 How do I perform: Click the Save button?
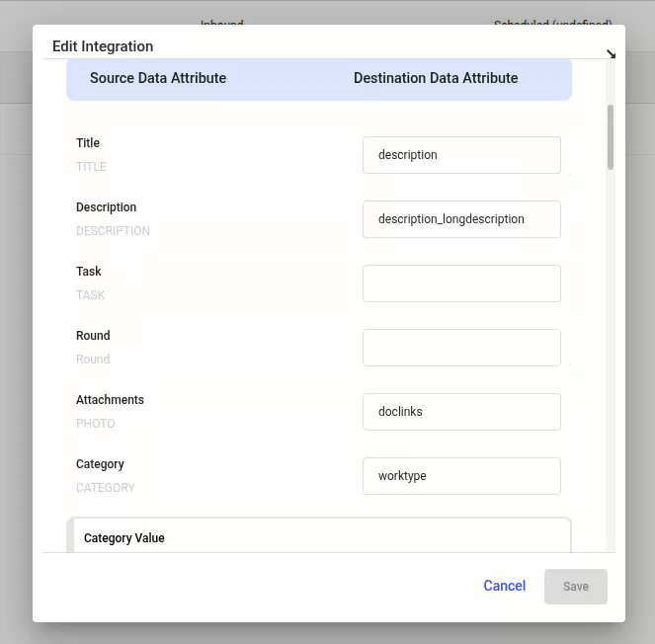[x=575, y=587]
